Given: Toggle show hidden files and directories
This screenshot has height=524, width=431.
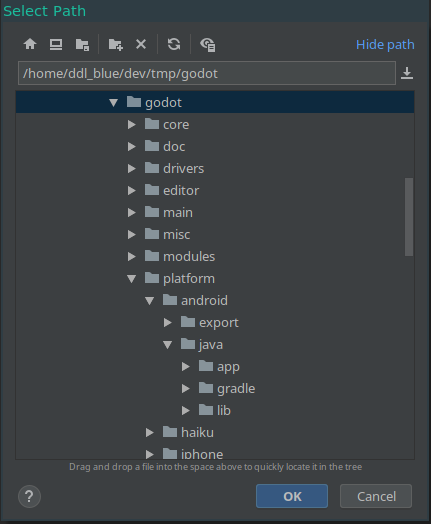Looking at the screenshot, I should point(207,45).
